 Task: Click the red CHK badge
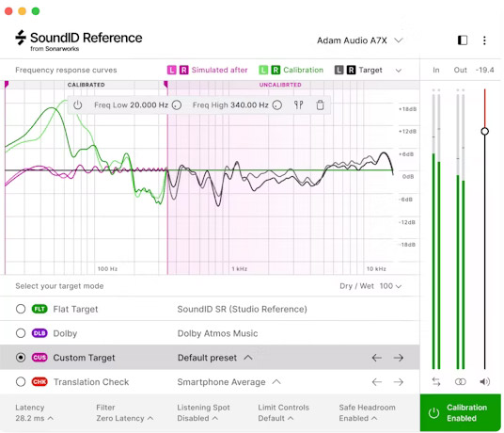coord(39,382)
